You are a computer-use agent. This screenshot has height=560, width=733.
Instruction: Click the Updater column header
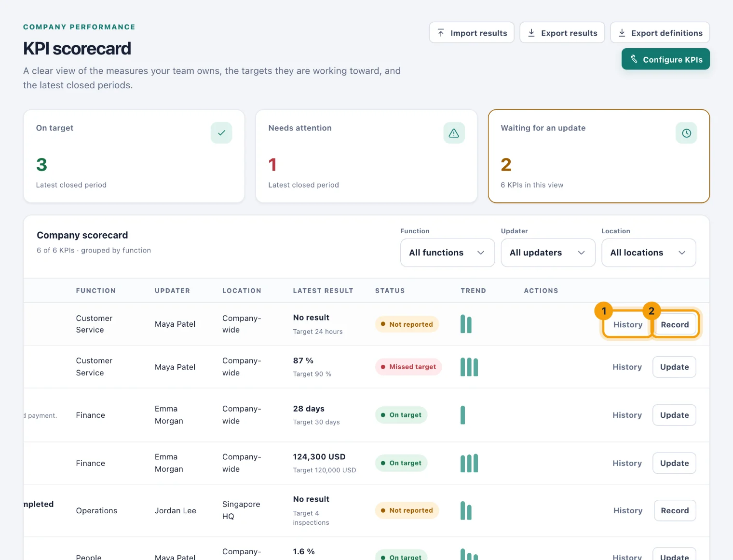click(x=172, y=291)
